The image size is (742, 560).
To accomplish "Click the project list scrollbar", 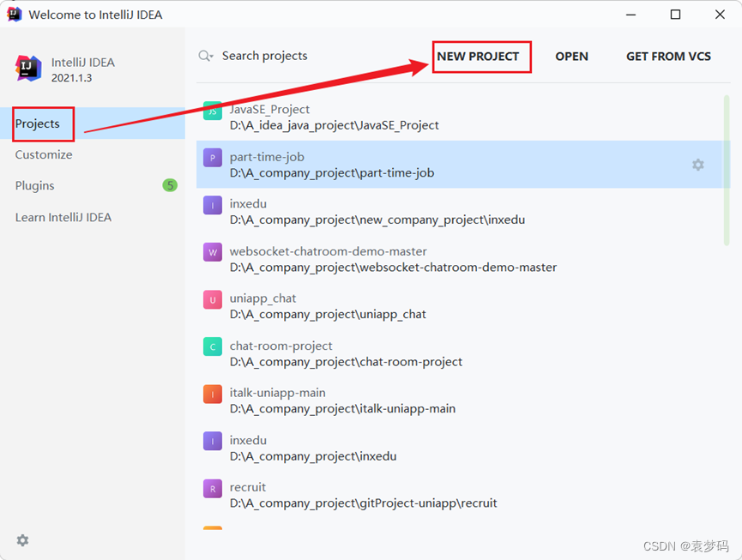I will click(x=727, y=172).
